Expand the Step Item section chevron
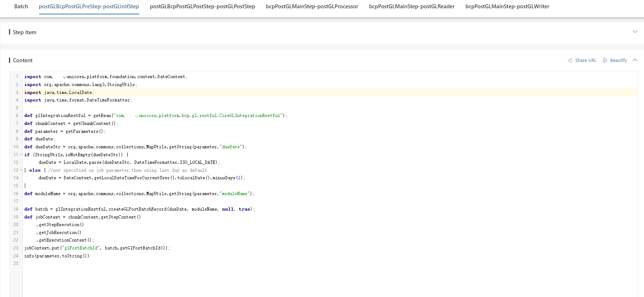 pyautogui.click(x=635, y=32)
